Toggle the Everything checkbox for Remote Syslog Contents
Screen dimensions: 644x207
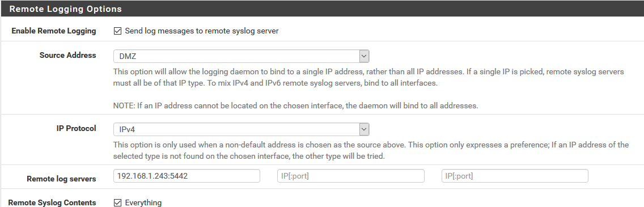tap(117, 202)
